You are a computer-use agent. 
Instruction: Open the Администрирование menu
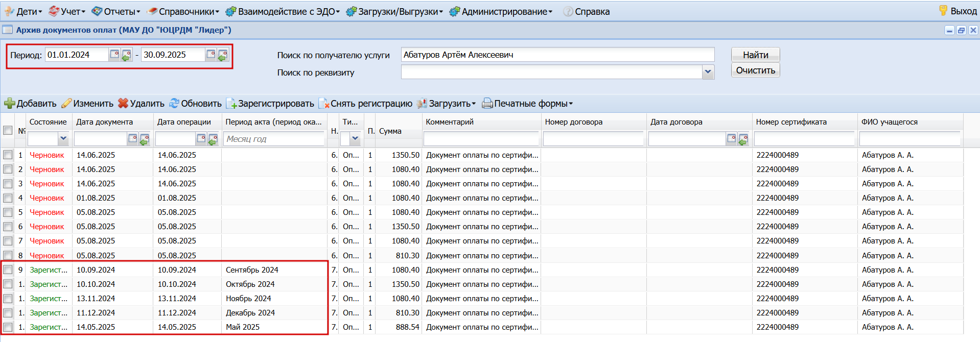click(x=501, y=11)
